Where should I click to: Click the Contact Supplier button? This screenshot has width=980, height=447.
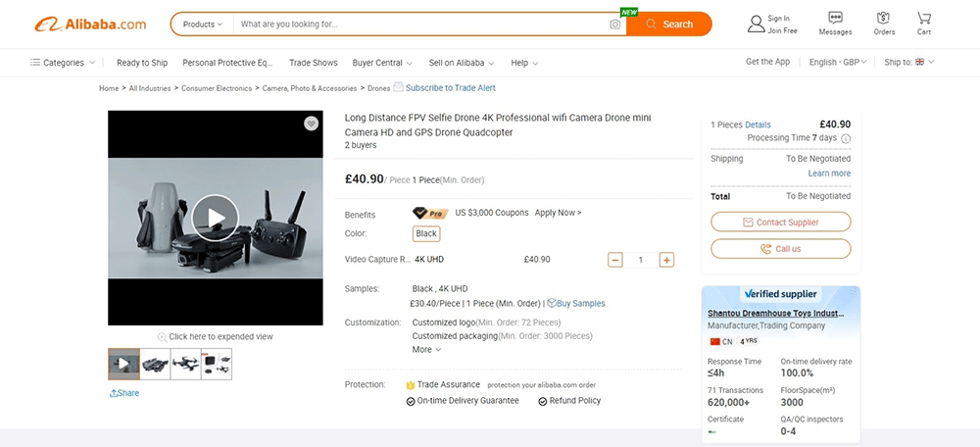pyautogui.click(x=780, y=223)
